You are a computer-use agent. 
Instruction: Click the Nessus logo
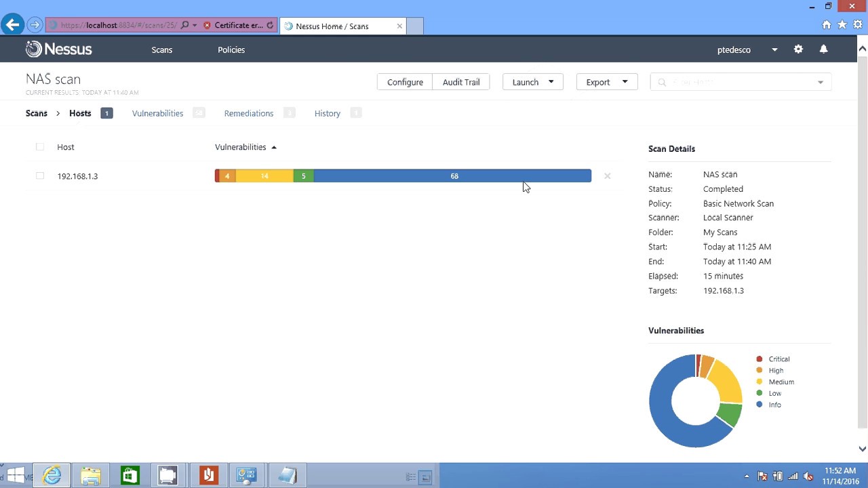click(59, 49)
